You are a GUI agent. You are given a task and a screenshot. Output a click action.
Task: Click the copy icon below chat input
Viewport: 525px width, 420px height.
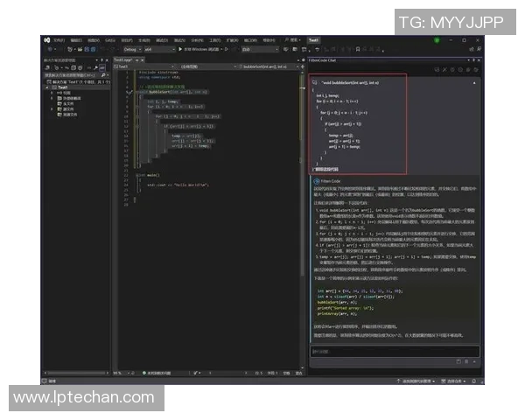[458, 361]
